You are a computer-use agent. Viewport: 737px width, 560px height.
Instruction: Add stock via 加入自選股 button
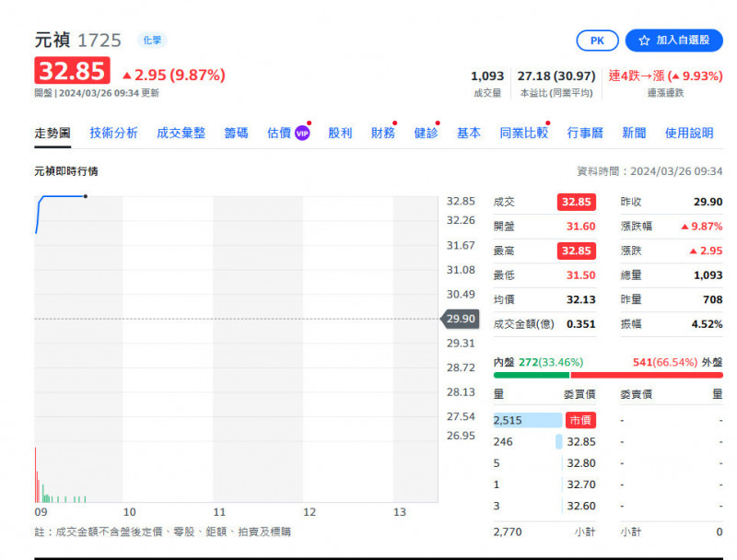pyautogui.click(x=673, y=41)
